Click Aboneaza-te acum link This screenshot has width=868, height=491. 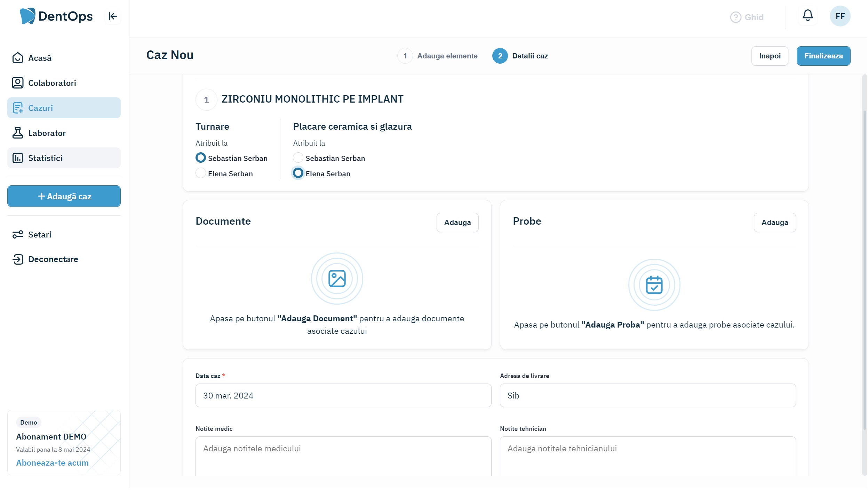pos(52,463)
